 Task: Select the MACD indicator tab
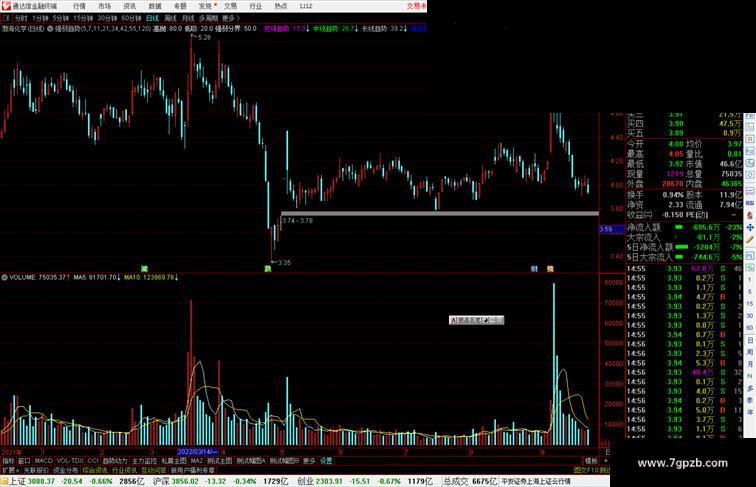point(43,461)
